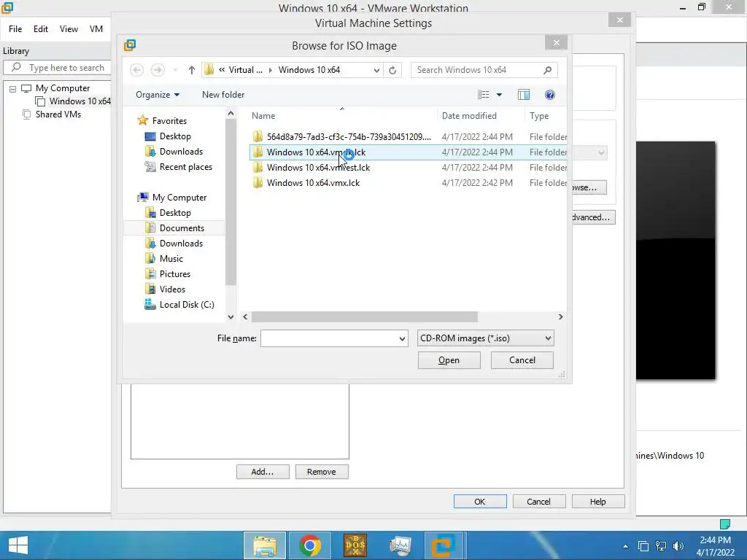Launch Google Chrome from the taskbar
This screenshot has width=747, height=560.
309,545
